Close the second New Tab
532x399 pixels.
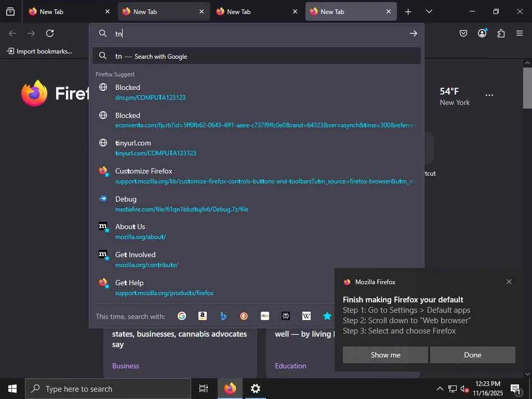(x=202, y=11)
